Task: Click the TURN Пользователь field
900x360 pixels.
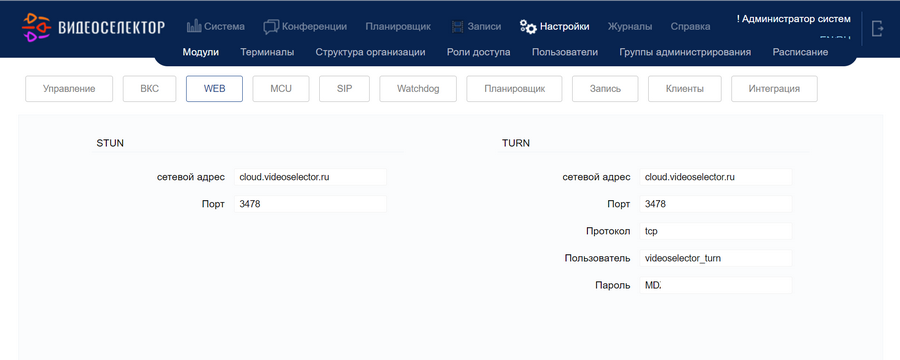Action: pos(716,258)
